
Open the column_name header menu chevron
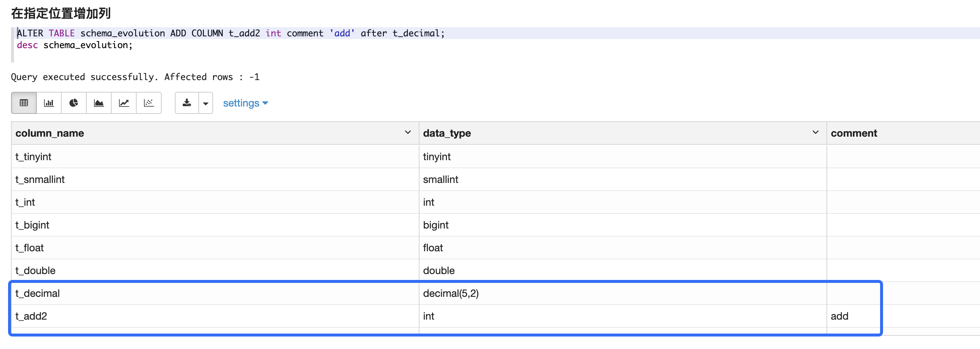pos(407,133)
